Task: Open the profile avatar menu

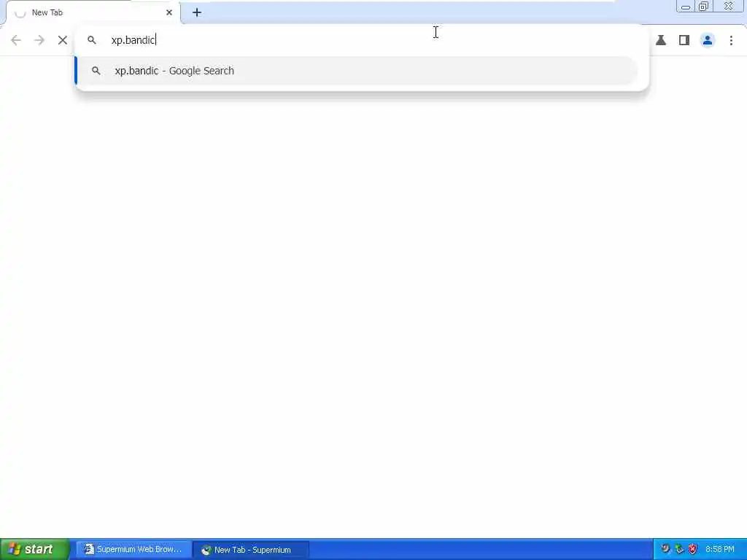Action: click(708, 41)
